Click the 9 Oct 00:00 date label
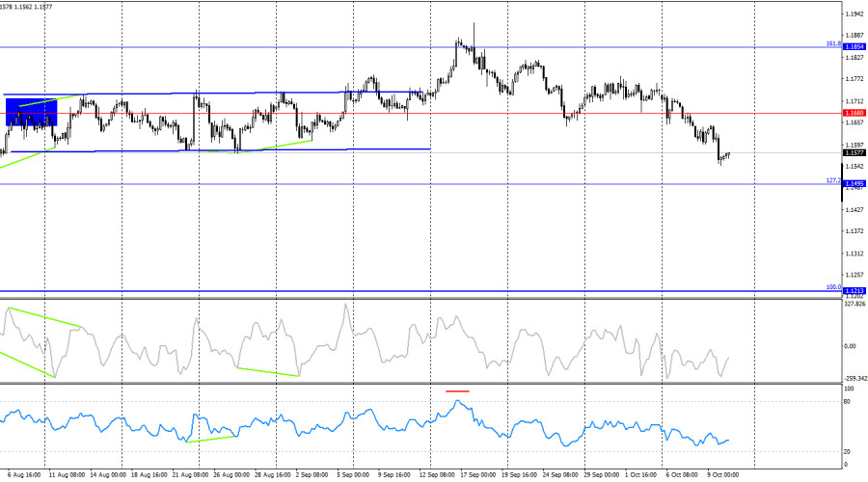The height and width of the screenshot is (482, 868). point(721,474)
